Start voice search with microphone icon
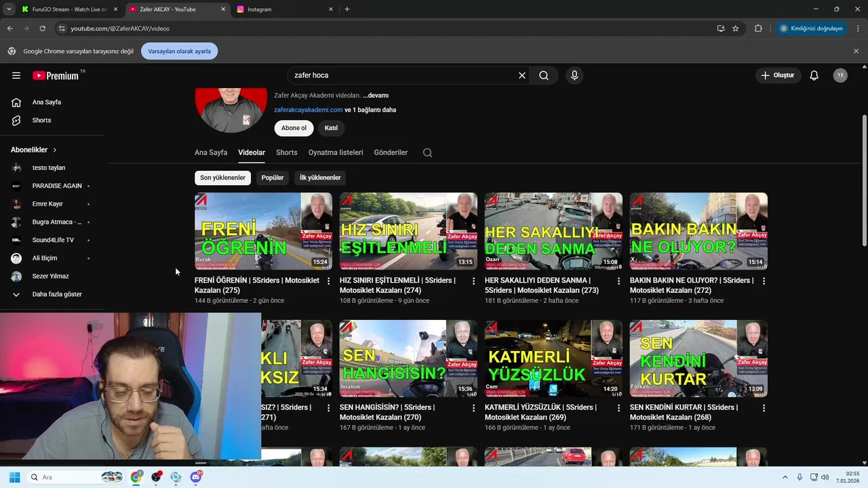The width and height of the screenshot is (868, 488). 574,75
